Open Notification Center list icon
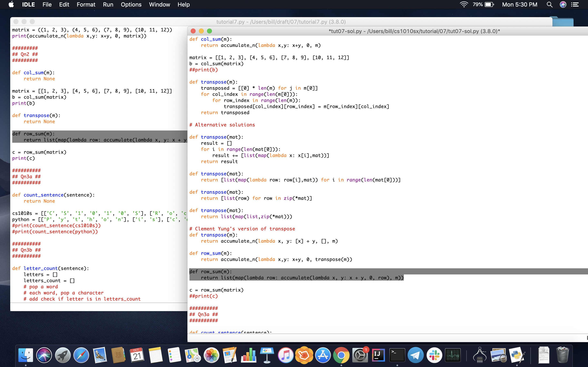Viewport: 588px width, 367px height. click(575, 5)
